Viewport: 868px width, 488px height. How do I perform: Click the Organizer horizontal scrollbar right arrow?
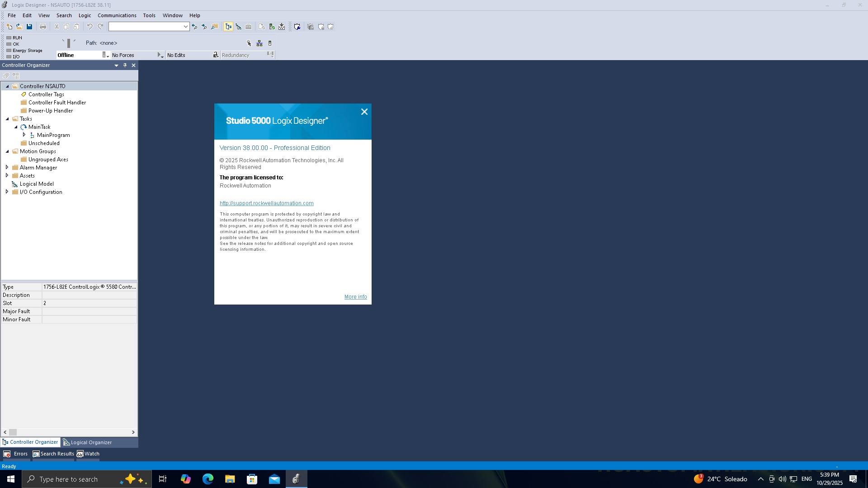point(133,432)
